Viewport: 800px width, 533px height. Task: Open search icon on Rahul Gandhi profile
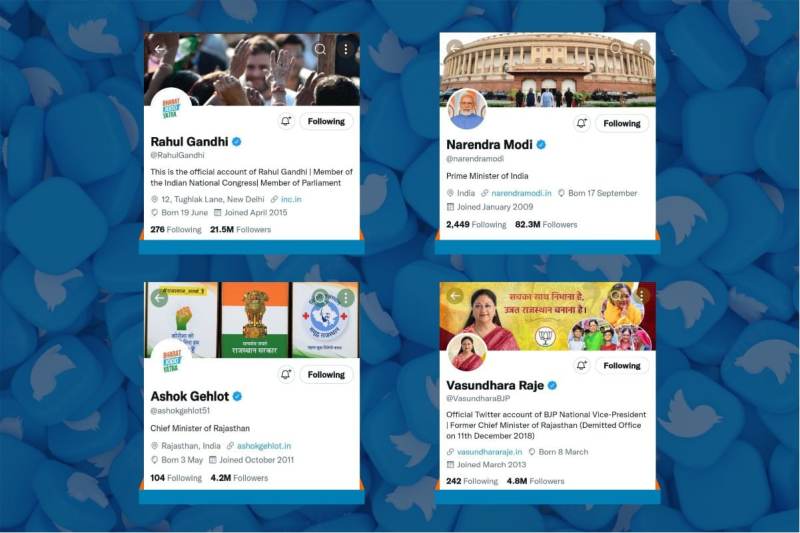[320, 49]
